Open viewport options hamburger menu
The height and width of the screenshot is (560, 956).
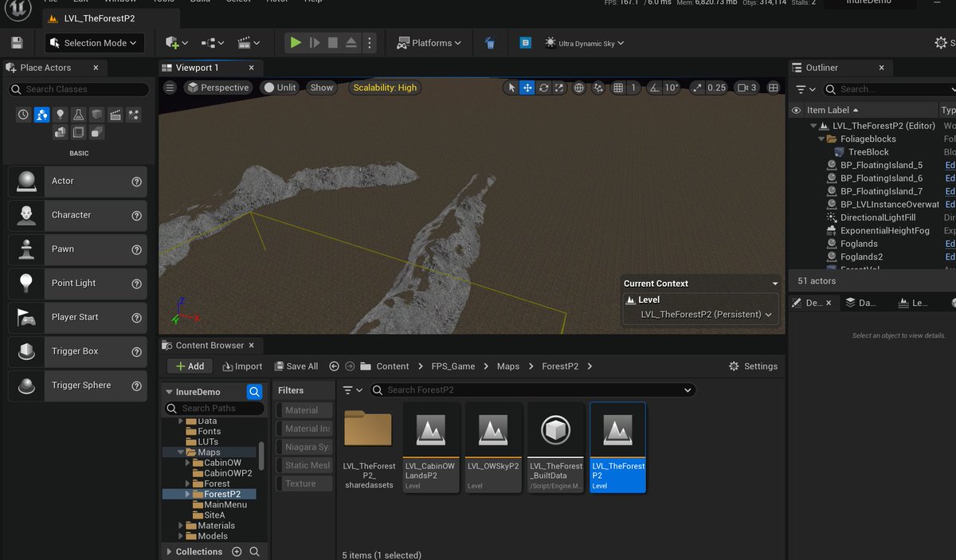tap(170, 88)
